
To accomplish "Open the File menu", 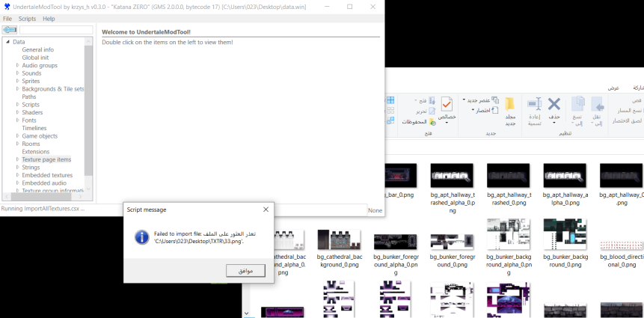I will (x=7, y=19).
